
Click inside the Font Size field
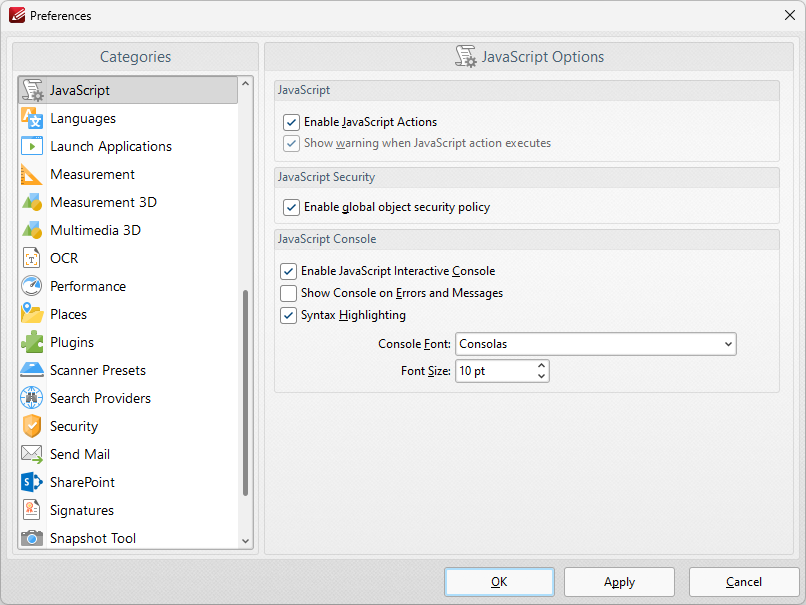point(496,371)
